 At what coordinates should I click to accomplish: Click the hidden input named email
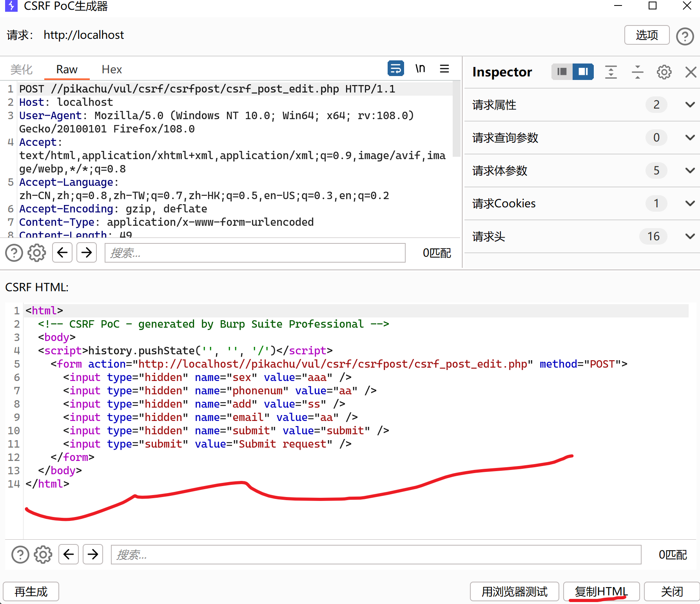pos(210,417)
